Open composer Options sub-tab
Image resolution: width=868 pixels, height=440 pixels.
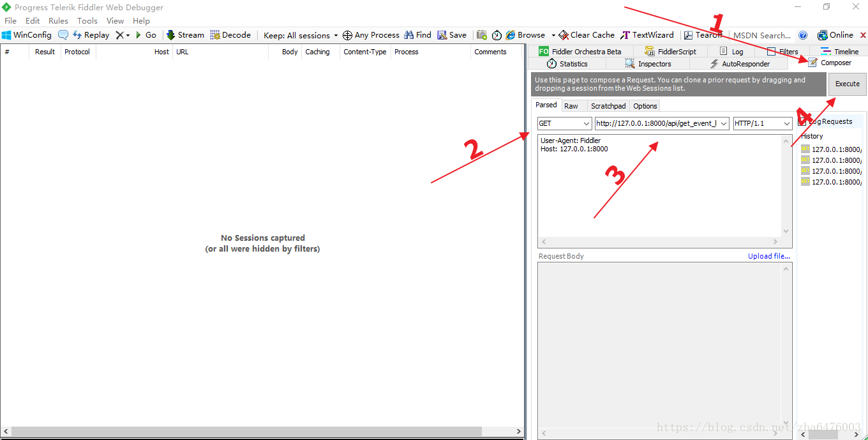point(645,106)
